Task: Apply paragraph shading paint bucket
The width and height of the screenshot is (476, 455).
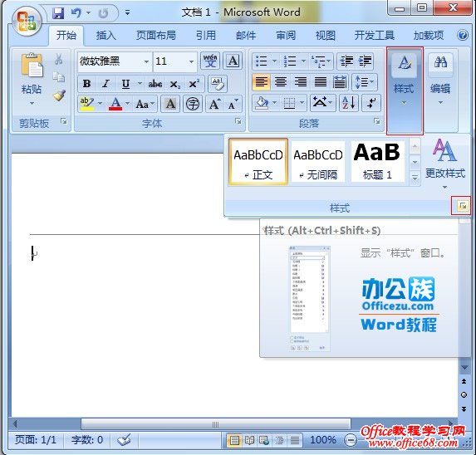Action: point(262,103)
